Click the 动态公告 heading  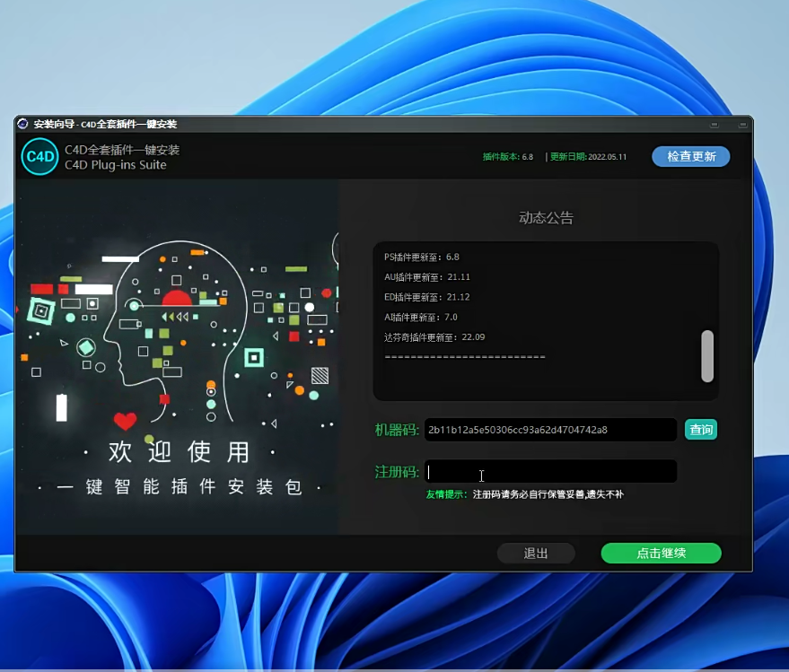[x=546, y=217]
